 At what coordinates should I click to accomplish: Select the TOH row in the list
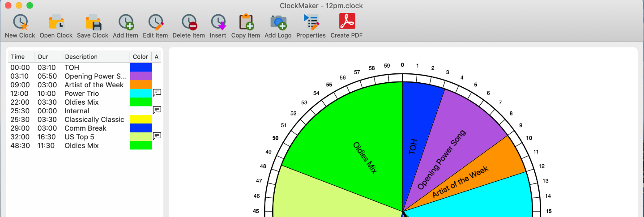coord(85,68)
